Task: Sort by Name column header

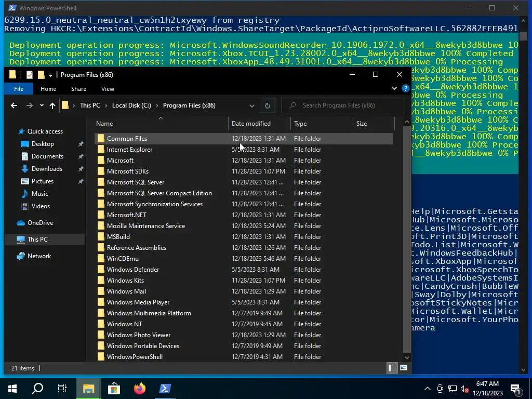Action: [x=161, y=124]
